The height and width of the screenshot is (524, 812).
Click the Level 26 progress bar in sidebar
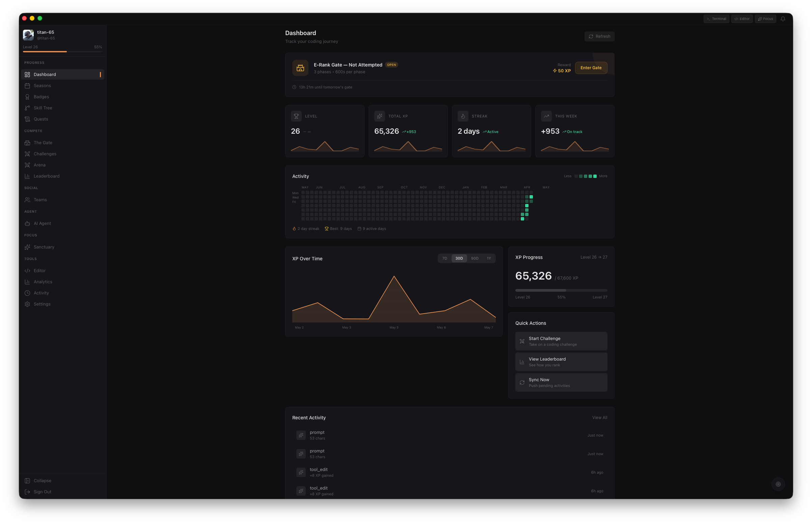62,52
